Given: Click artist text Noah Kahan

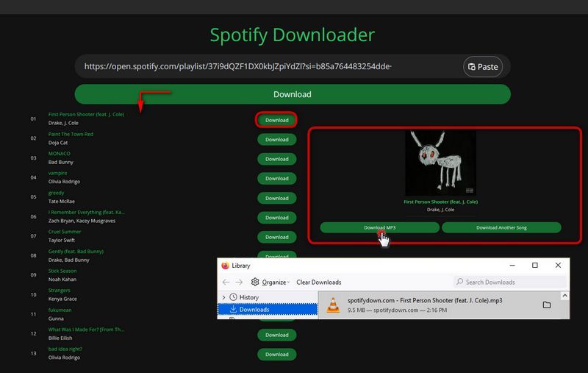Looking at the screenshot, I should (x=62, y=279).
